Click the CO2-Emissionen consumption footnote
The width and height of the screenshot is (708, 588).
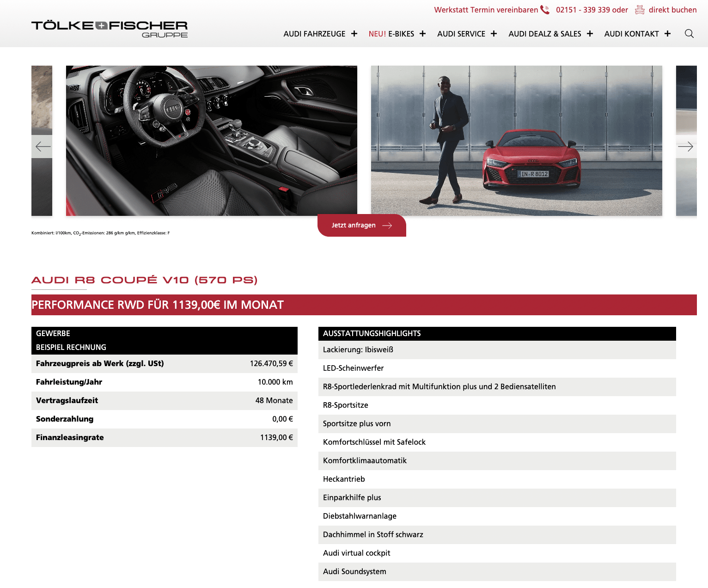click(x=101, y=233)
